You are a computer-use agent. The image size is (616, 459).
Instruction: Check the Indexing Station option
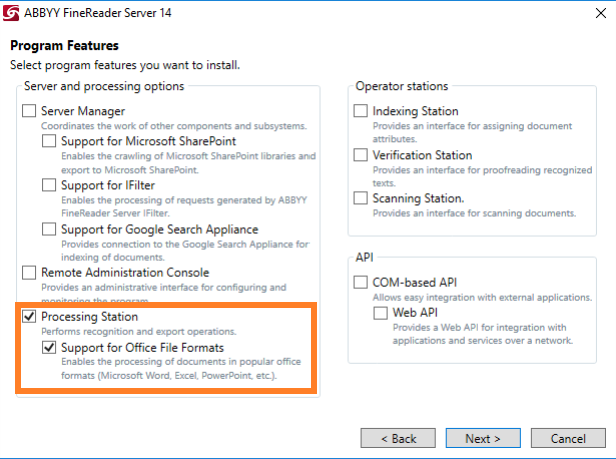coord(361,111)
